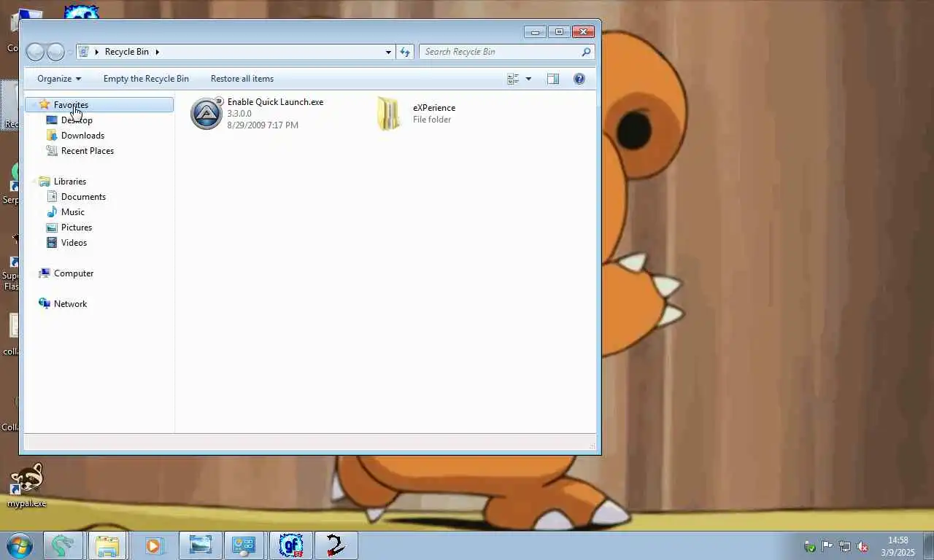This screenshot has width=934, height=560.
Task: Click Empty the Recycle Bin
Action: click(x=146, y=79)
